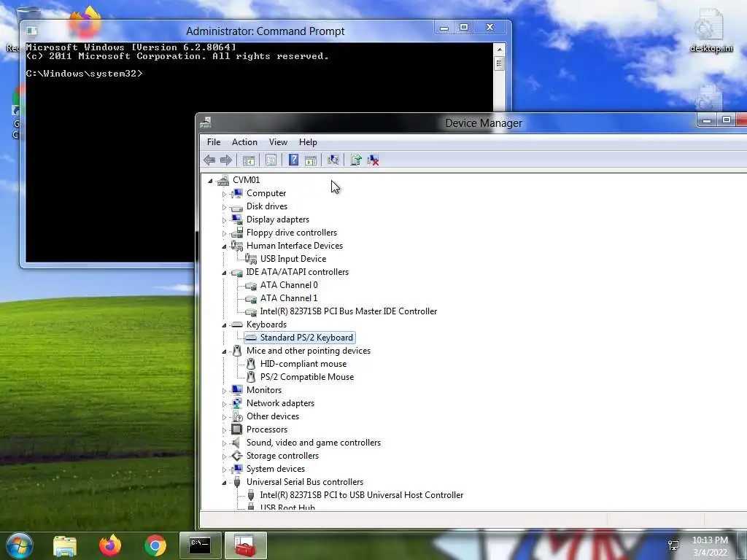Expand the Computer category
This screenshot has width=747, height=560.
pyautogui.click(x=224, y=194)
